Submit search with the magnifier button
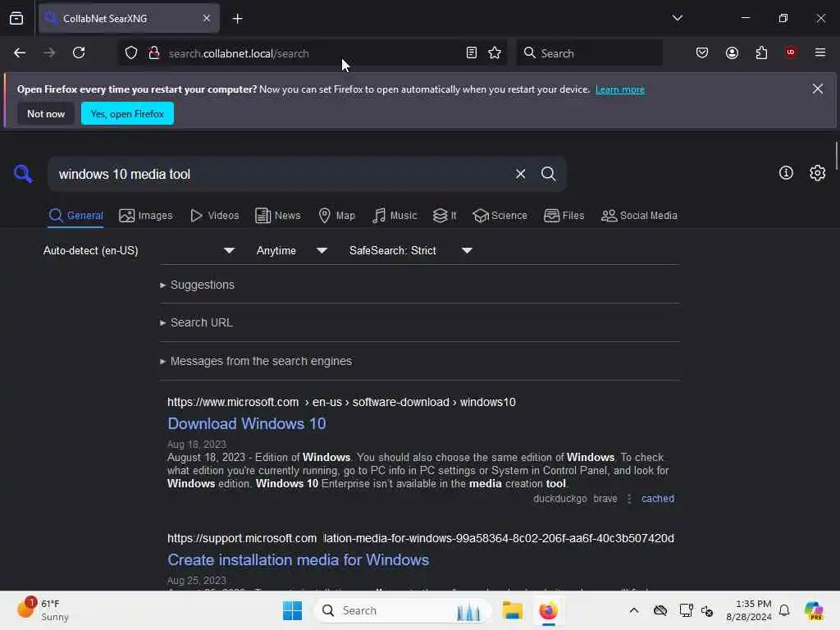840x630 pixels. pyautogui.click(x=548, y=174)
